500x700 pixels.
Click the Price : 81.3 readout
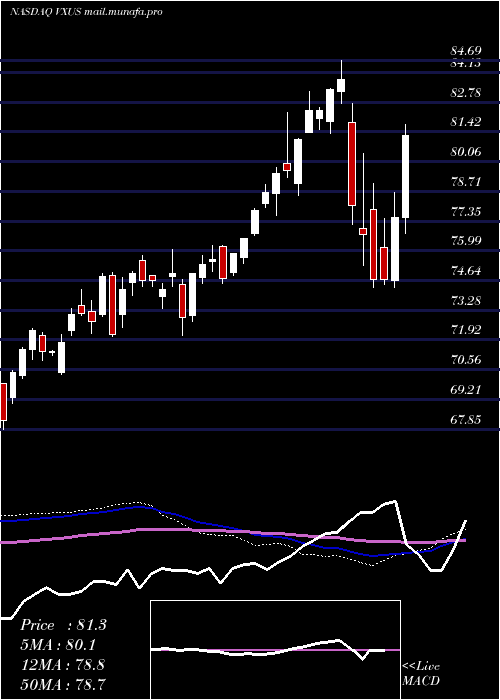(x=63, y=625)
